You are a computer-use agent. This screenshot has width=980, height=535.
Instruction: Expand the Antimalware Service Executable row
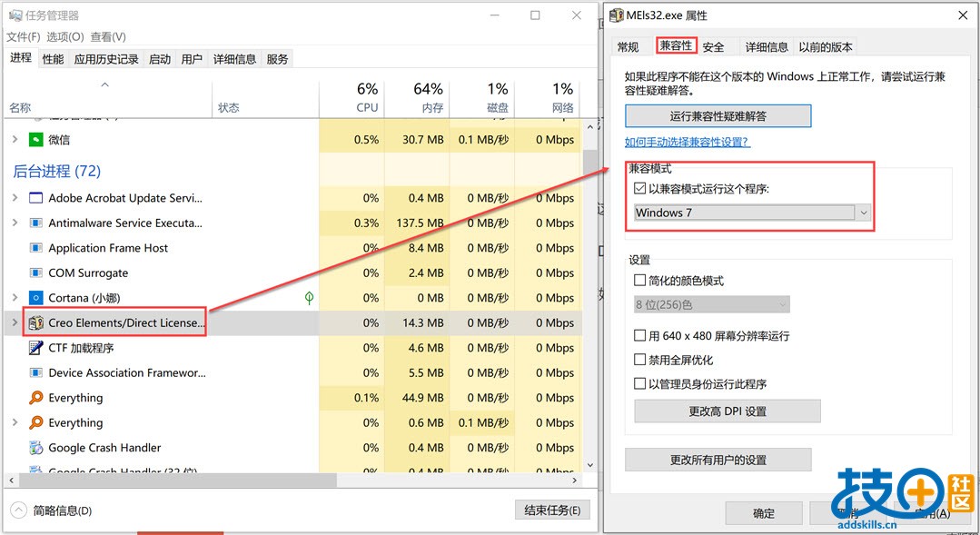tap(15, 223)
